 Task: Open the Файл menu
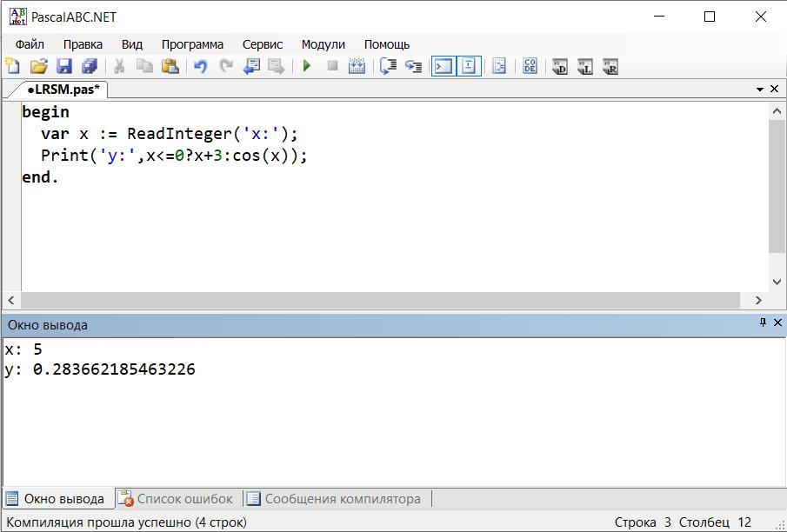[30, 44]
